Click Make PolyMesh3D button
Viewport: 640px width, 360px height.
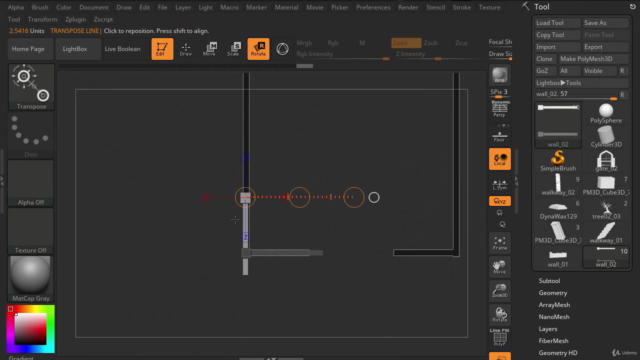(x=593, y=59)
